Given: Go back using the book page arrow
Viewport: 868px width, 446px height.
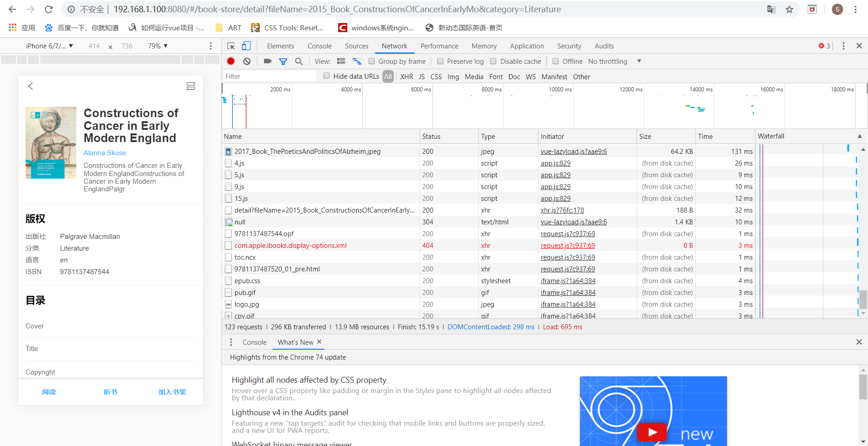Looking at the screenshot, I should pos(30,86).
